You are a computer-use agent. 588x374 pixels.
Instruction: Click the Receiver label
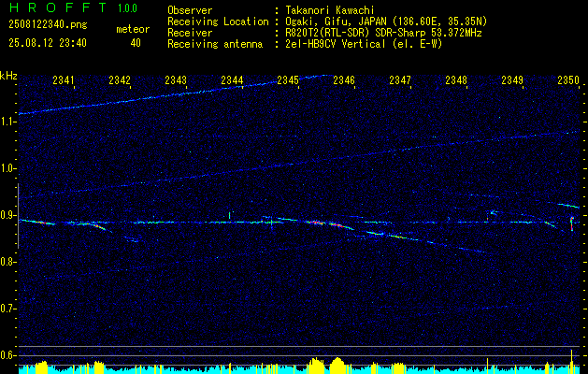[190, 33]
